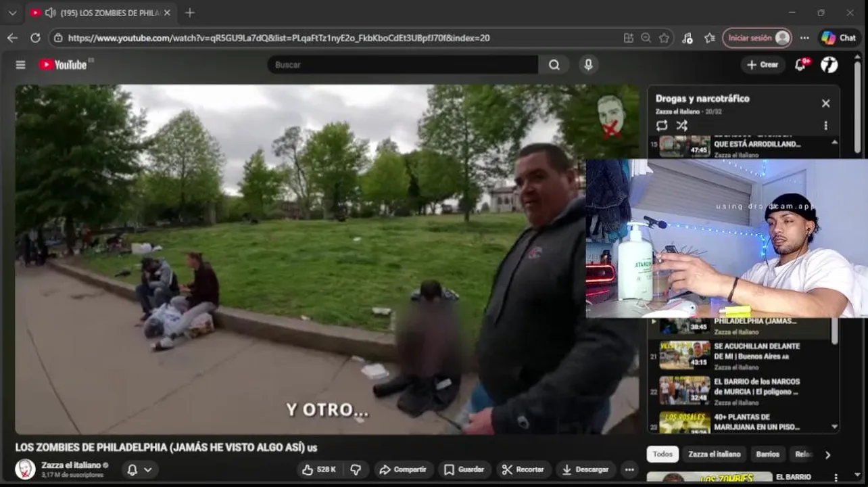Open options for EL BARRIO recommended video
The width and height of the screenshot is (868, 487).
pyautogui.click(x=836, y=478)
